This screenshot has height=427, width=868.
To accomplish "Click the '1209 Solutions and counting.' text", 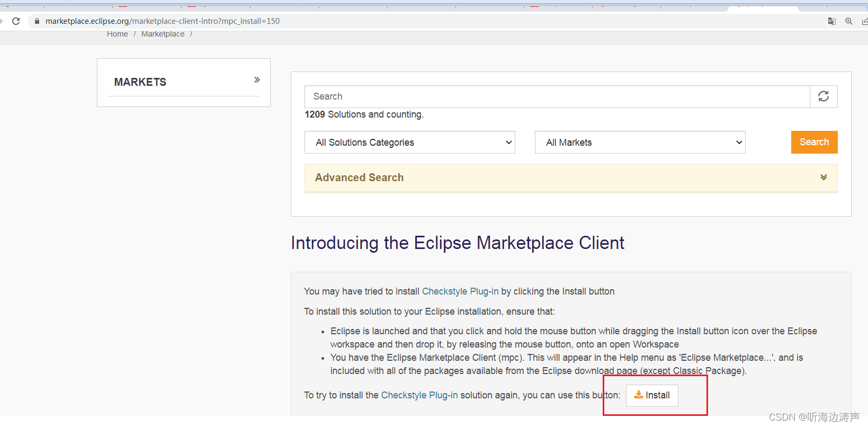I will (x=364, y=114).
